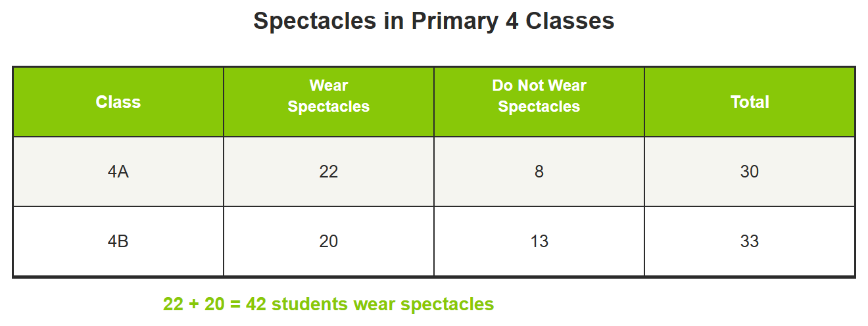Select the cell showing 8 for 4A

point(539,172)
